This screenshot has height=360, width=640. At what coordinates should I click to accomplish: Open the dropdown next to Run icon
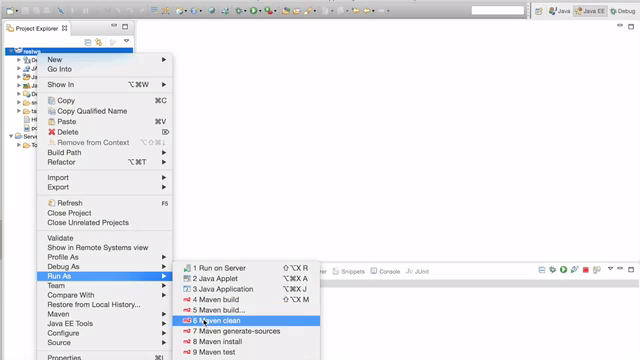(260, 11)
